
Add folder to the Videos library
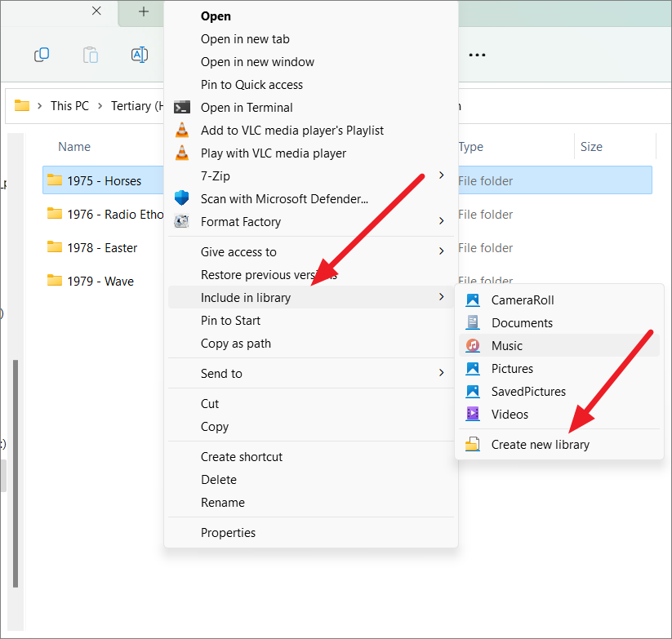pyautogui.click(x=559, y=414)
